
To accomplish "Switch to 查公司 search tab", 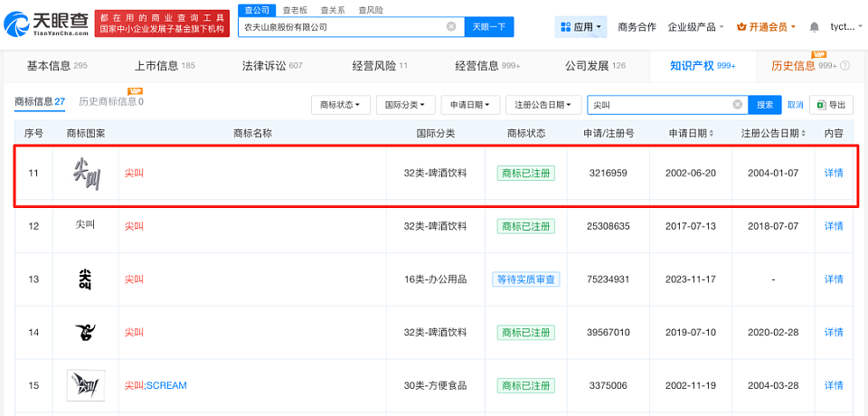I will click(x=256, y=10).
